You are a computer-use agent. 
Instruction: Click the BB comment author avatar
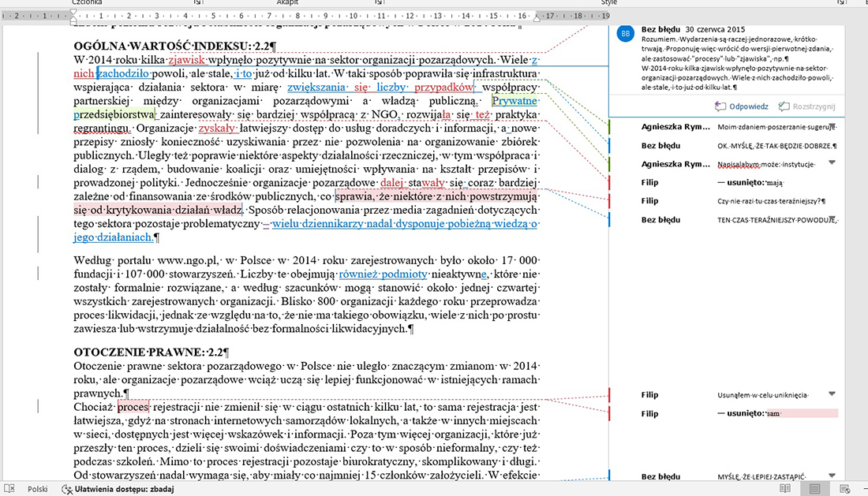pyautogui.click(x=625, y=34)
